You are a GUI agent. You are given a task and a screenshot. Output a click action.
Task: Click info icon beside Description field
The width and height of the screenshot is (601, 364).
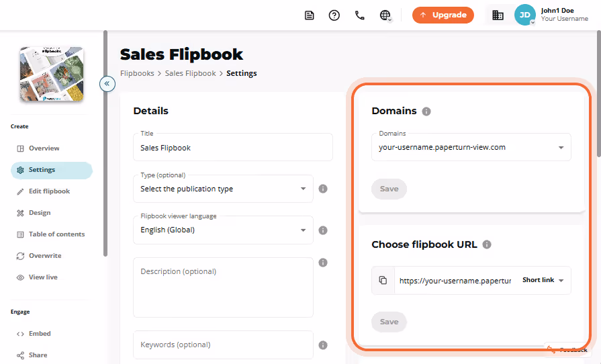[323, 263]
